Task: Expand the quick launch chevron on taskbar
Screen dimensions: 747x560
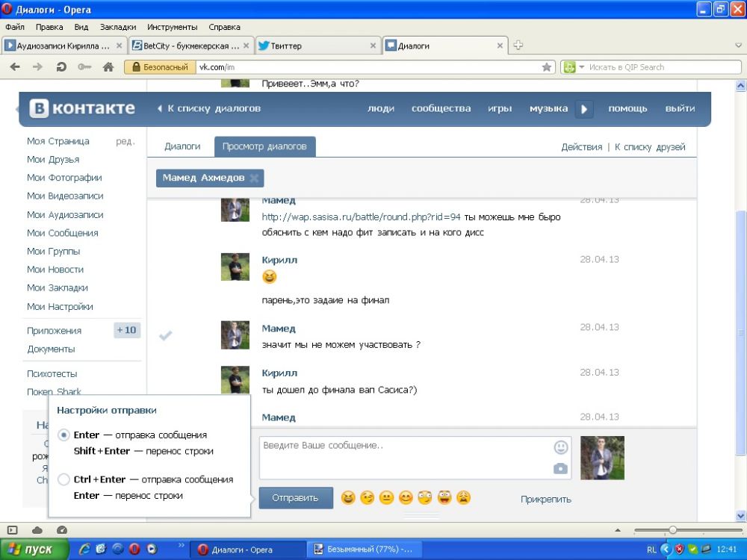Action: coord(181,545)
